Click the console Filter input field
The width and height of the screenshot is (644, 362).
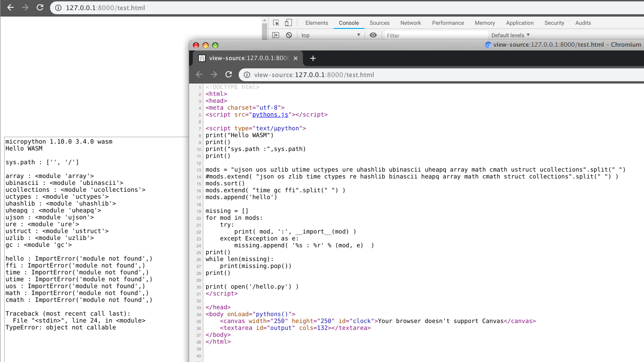(436, 35)
